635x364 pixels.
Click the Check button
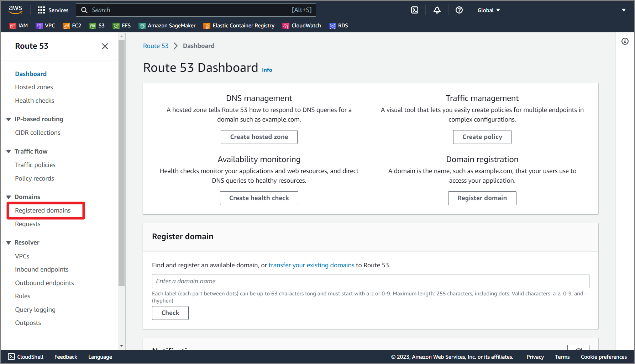point(170,313)
